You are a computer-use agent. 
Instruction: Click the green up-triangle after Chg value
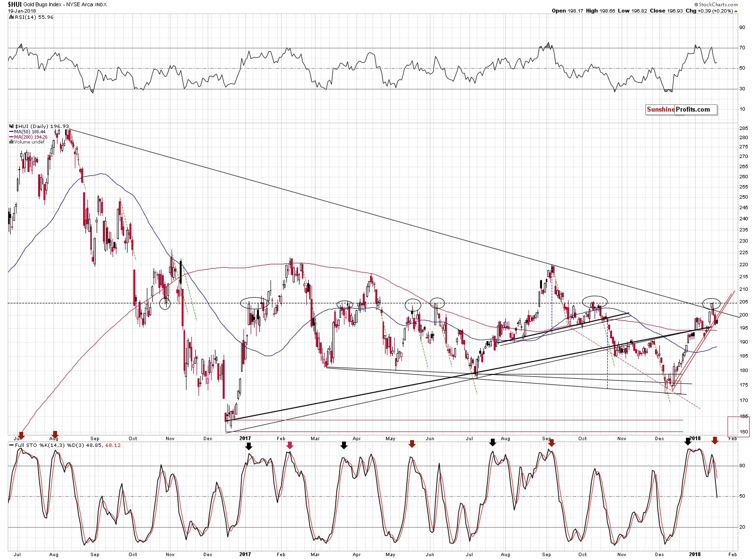[x=736, y=11]
